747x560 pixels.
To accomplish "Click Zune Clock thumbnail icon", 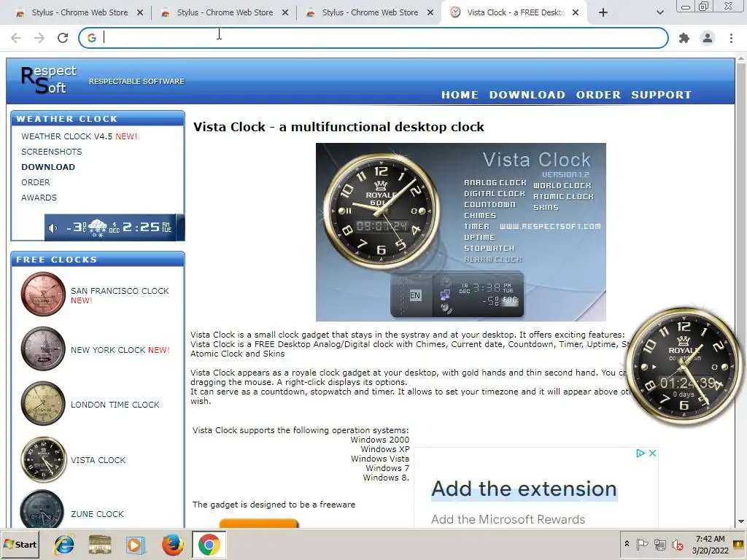I will pos(42,510).
